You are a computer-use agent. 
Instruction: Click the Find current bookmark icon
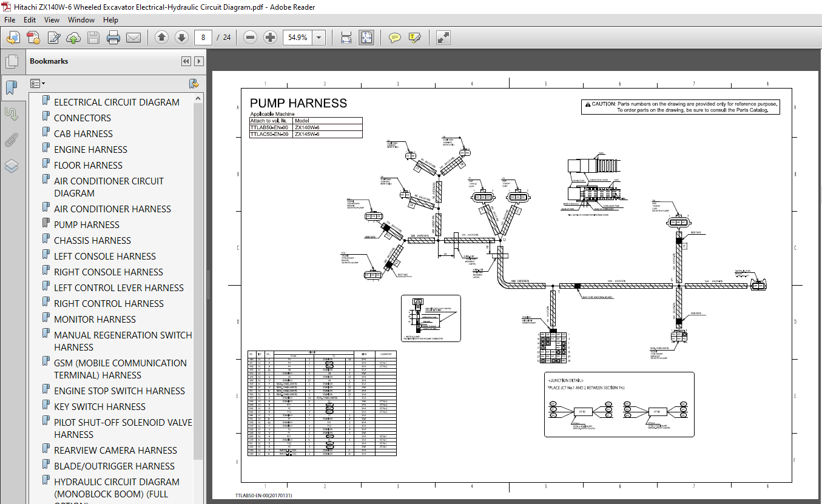point(194,83)
